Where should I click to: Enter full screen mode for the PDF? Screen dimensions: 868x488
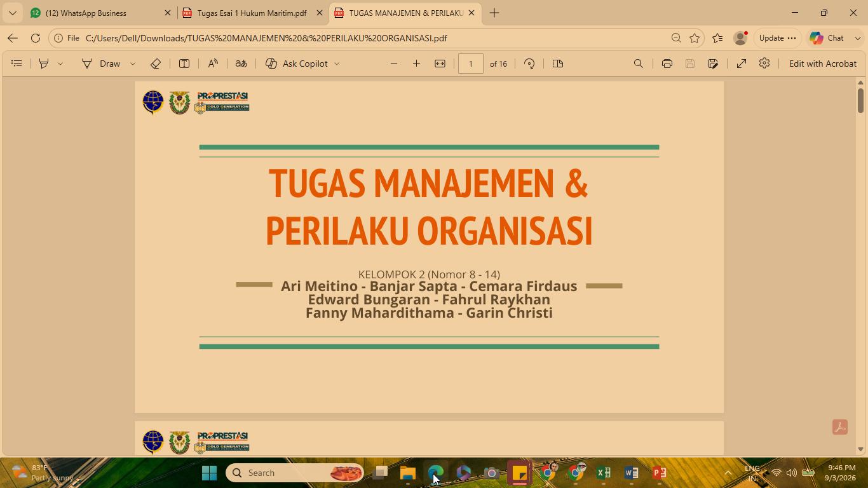click(x=742, y=64)
